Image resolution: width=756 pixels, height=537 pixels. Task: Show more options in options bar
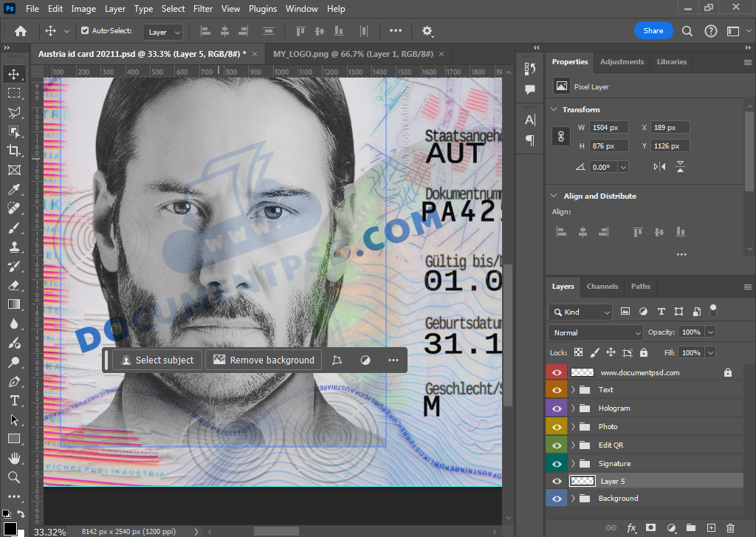(396, 30)
